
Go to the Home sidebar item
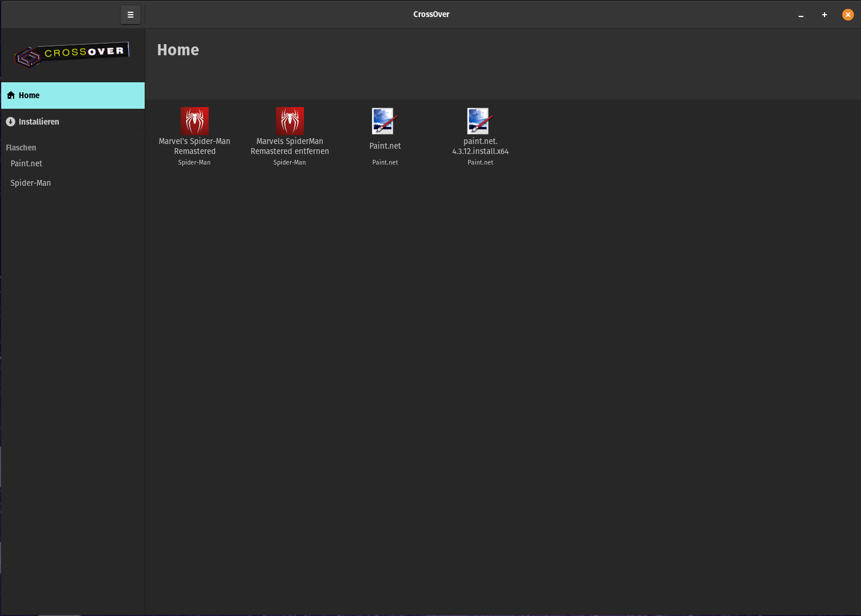tap(73, 95)
